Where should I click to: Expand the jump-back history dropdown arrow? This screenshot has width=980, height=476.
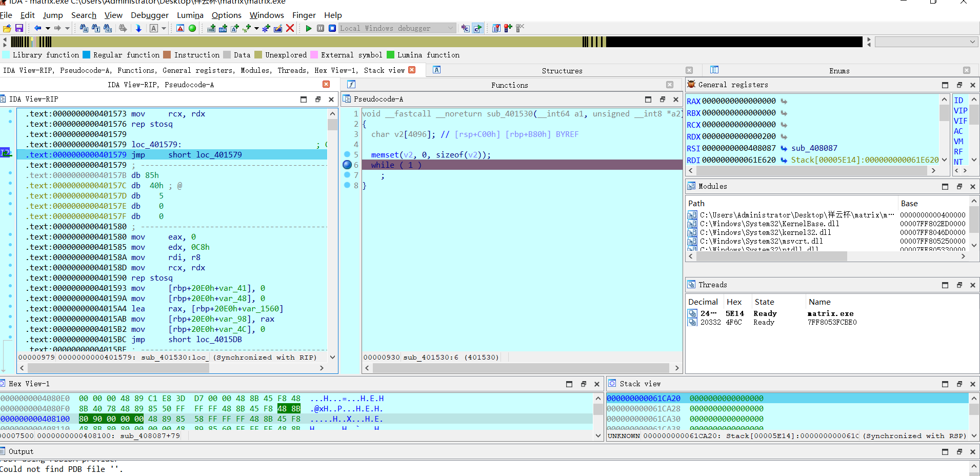pyautogui.click(x=47, y=28)
